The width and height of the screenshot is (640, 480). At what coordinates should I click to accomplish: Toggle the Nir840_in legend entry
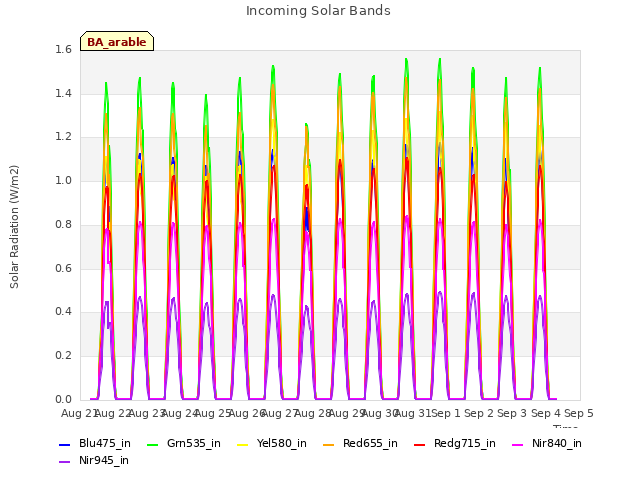click(547, 444)
